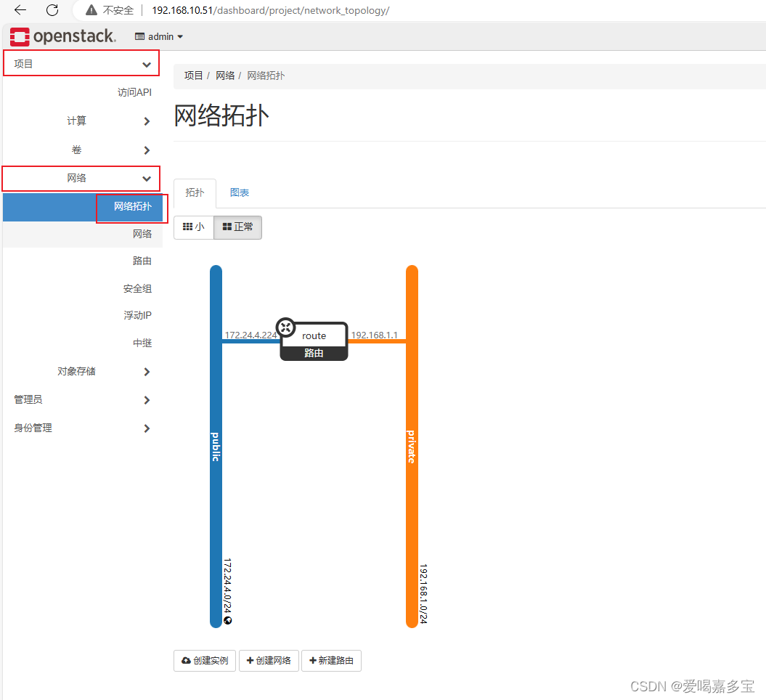Click 项目 in the breadcrumb
The width and height of the screenshot is (766, 700).
coord(193,76)
